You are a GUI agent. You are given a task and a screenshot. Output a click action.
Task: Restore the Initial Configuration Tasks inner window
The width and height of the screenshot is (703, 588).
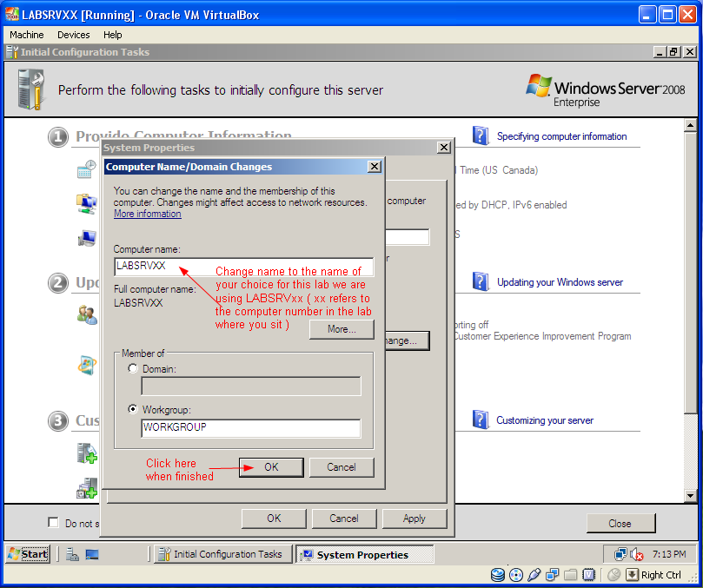[x=673, y=52]
